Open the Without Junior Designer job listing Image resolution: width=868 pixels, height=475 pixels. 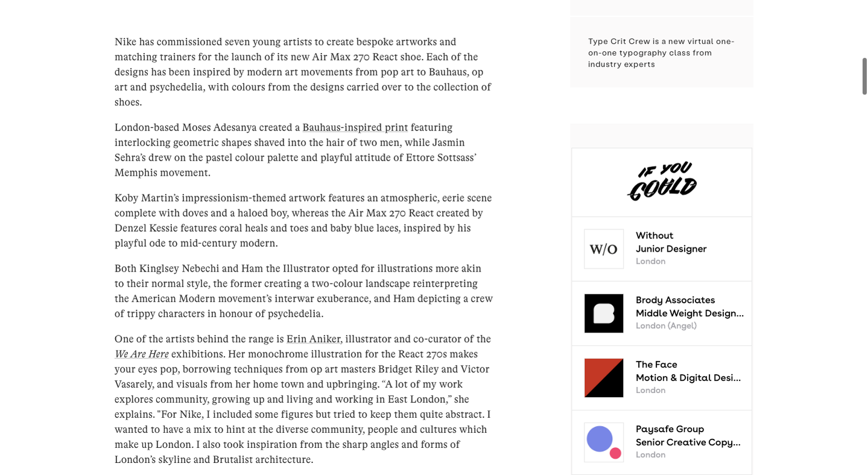coord(662,249)
